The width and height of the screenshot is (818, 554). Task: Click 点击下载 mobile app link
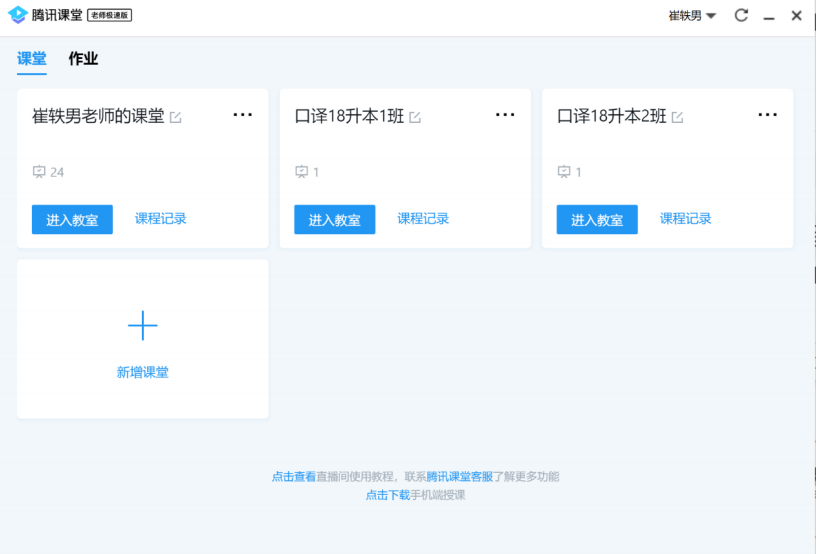coord(387,495)
